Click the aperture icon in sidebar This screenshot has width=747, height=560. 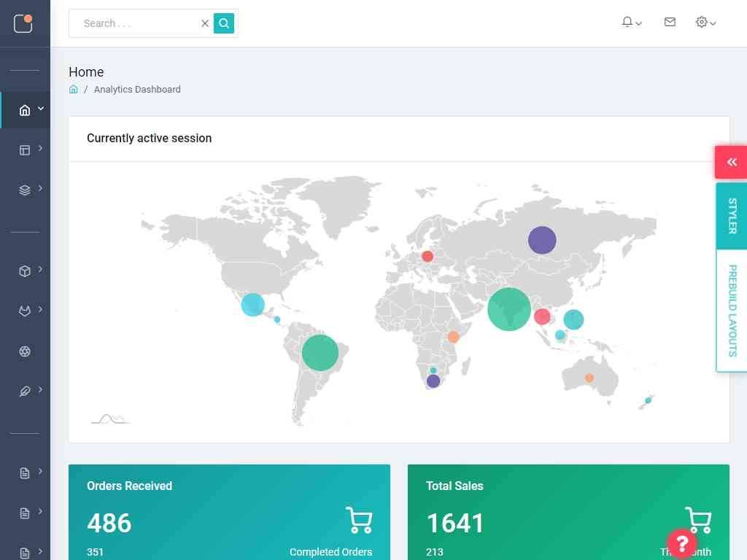[x=25, y=351]
